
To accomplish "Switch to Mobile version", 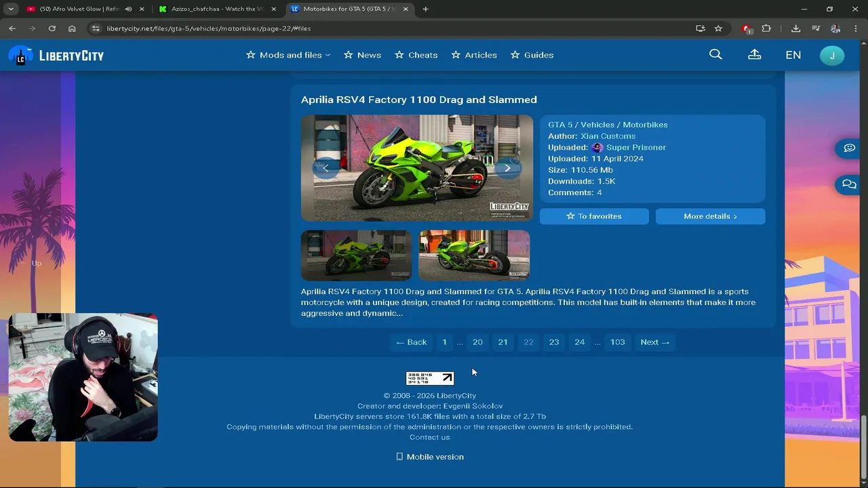I will (430, 457).
